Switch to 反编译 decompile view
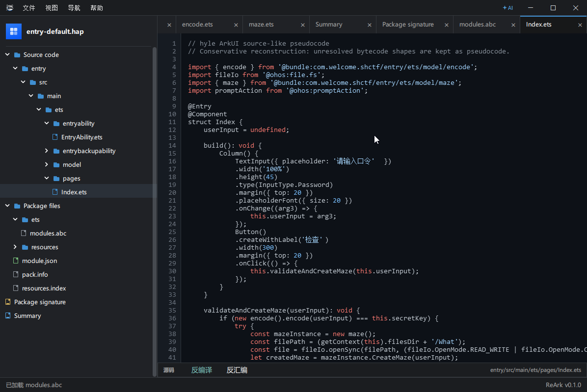Image resolution: width=587 pixels, height=392 pixels. coord(201,370)
